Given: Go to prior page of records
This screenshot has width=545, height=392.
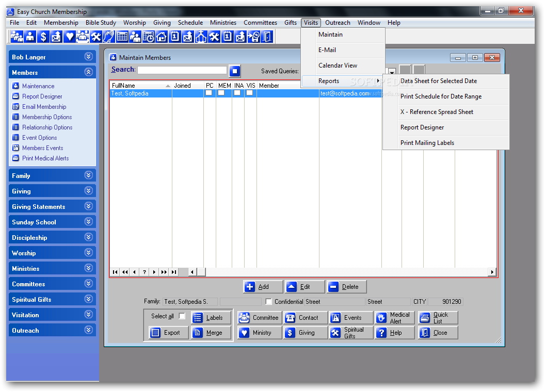Looking at the screenshot, I should pos(125,272).
